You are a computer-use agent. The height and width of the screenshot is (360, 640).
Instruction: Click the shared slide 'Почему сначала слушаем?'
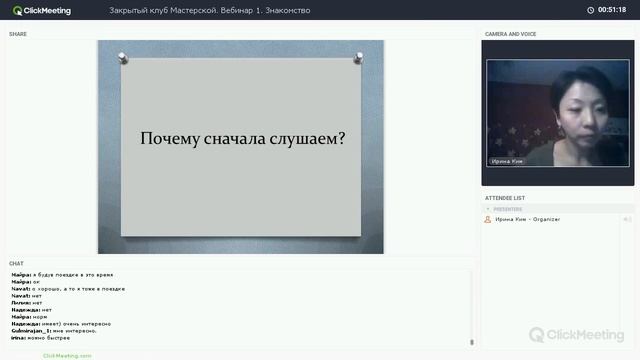(241, 147)
